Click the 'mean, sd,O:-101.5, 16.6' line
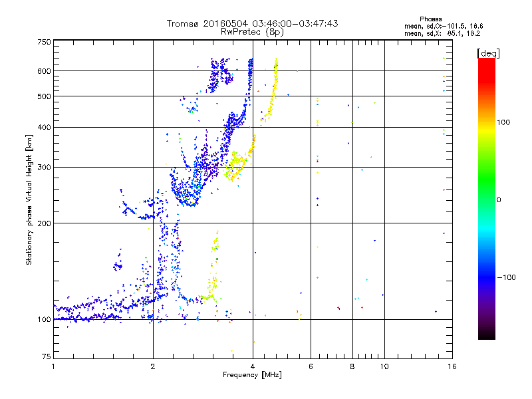The height and width of the screenshot is (399, 532). point(444,26)
